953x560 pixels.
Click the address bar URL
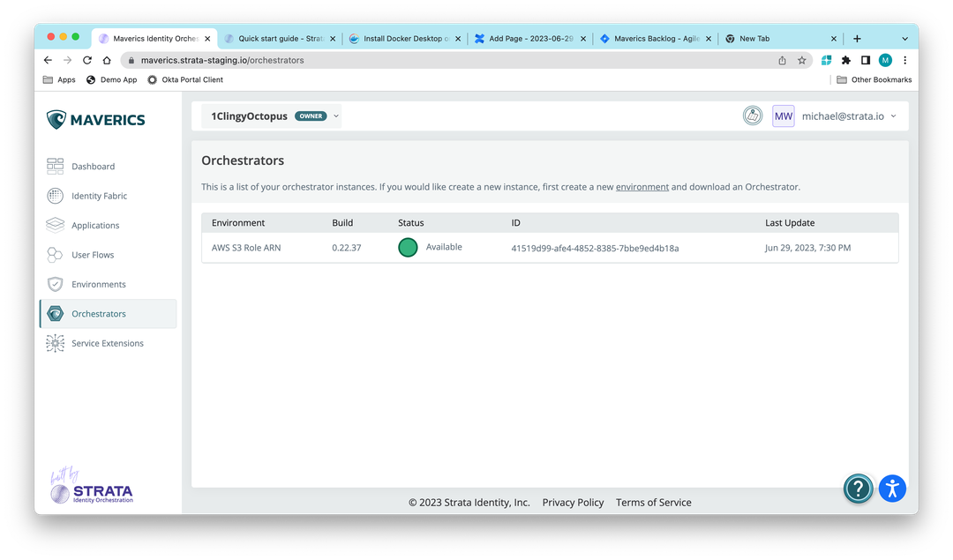[222, 60]
